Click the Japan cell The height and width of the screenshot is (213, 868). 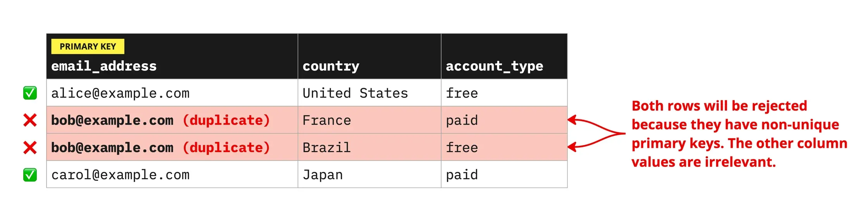click(x=323, y=175)
